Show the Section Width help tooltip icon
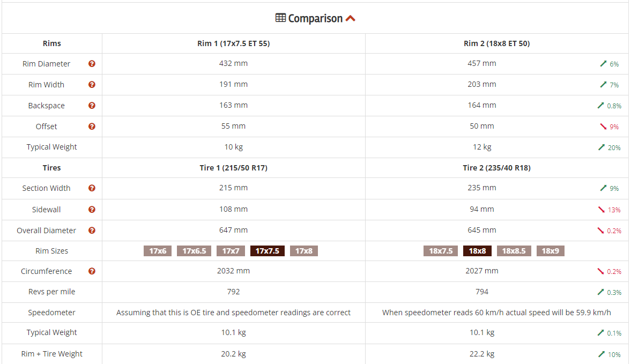This screenshot has height=364, width=631. (x=92, y=188)
